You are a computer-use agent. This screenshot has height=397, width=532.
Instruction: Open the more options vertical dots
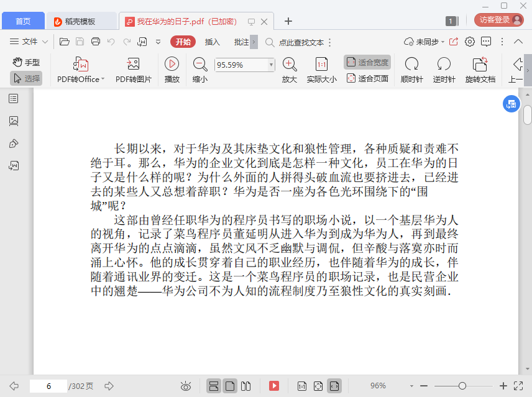[502, 42]
